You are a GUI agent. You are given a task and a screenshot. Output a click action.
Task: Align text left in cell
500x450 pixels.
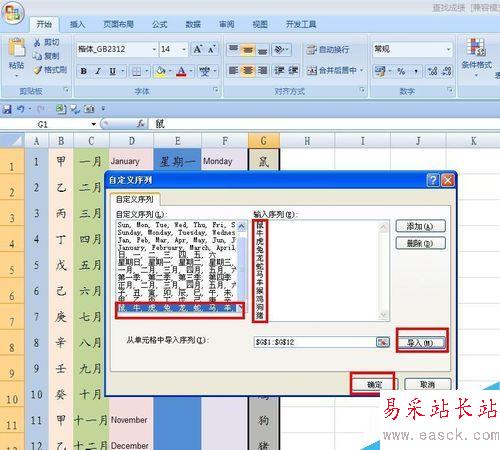(x=233, y=71)
